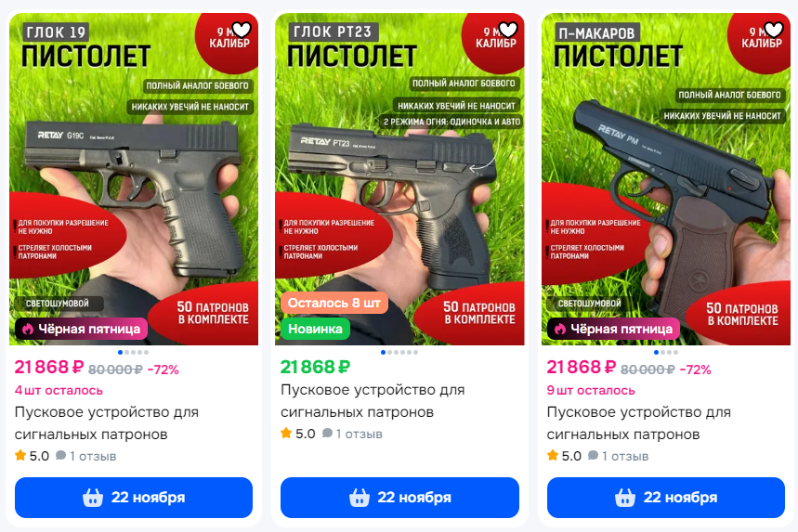This screenshot has width=798, height=532.
Task: Add Глок PT23 to cart, 22 ноября
Action: (399, 498)
